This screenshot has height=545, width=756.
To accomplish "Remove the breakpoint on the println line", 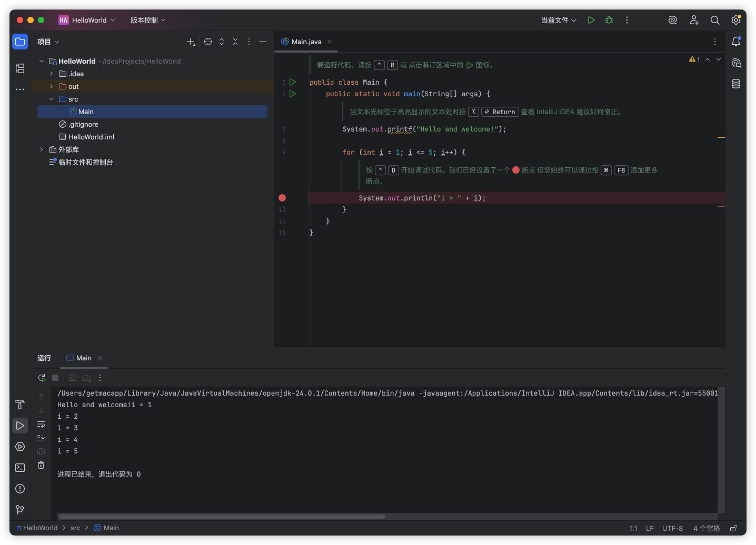I will click(x=282, y=198).
